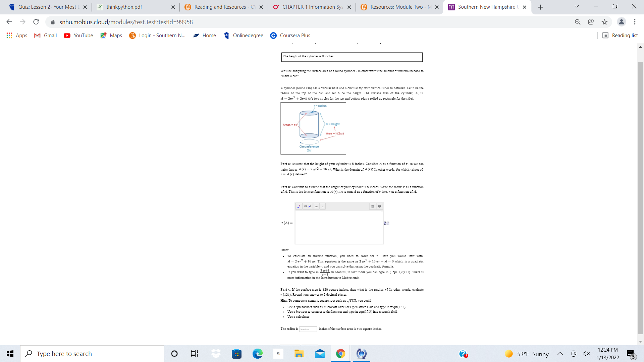Unmute the system volume in the taskbar
This screenshot has width=644, height=362.
587,354
